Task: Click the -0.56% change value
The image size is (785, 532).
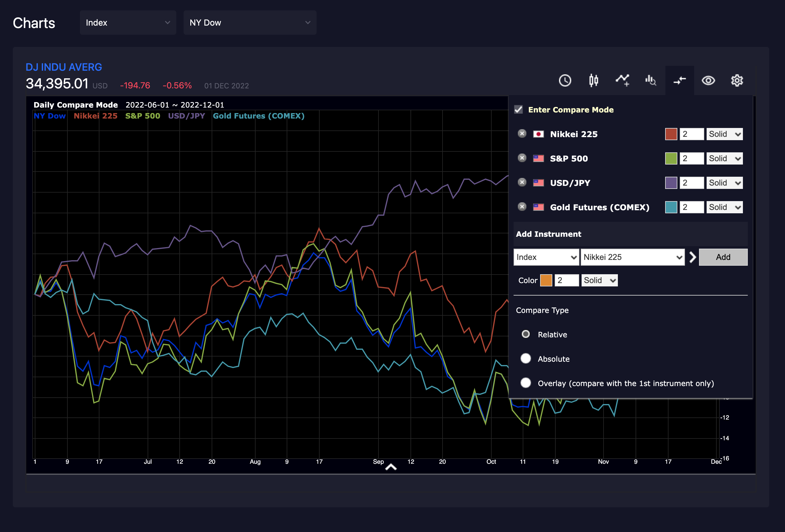Action: tap(177, 85)
